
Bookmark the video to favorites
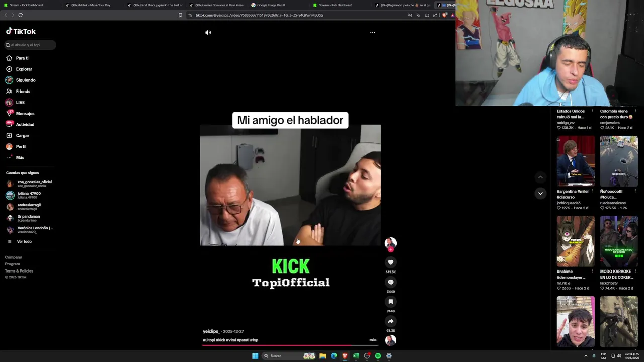point(391,302)
